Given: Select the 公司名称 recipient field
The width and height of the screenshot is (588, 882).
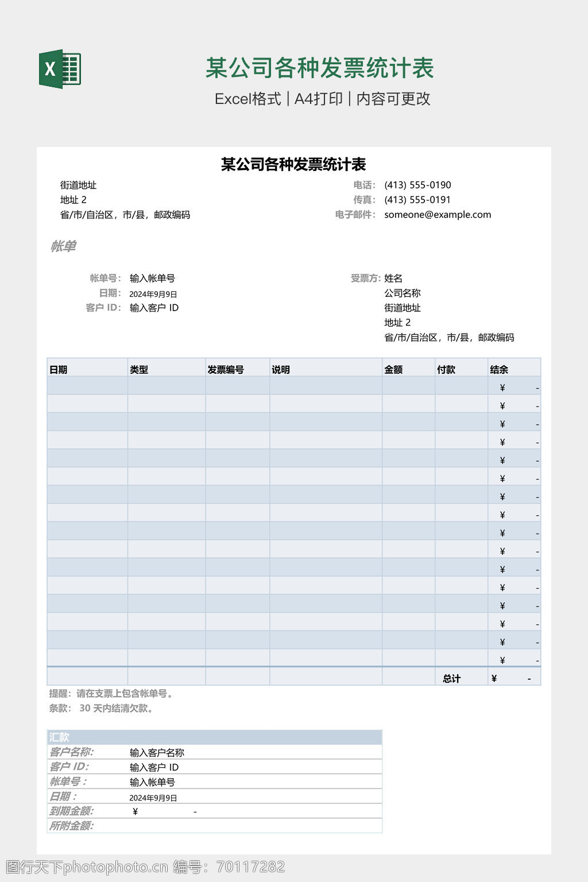Looking at the screenshot, I should pyautogui.click(x=403, y=293).
